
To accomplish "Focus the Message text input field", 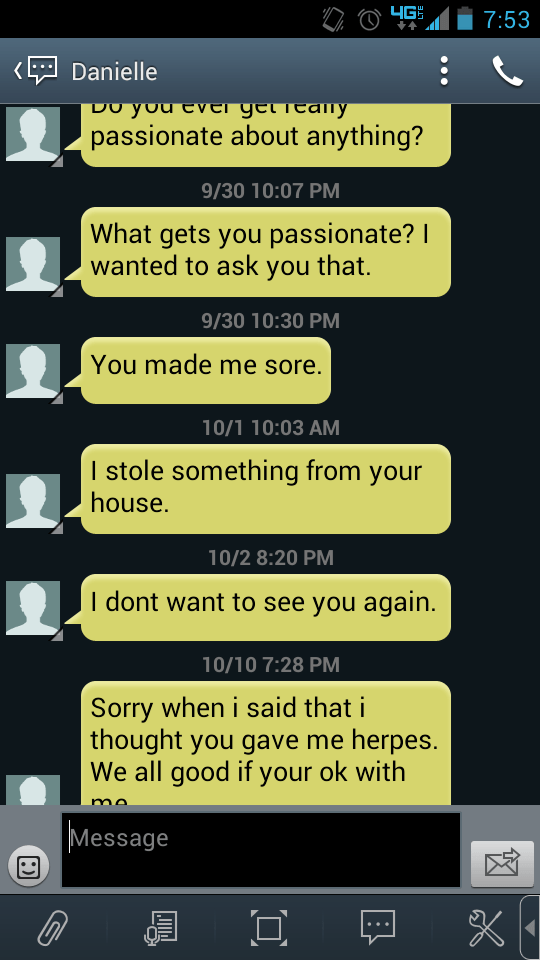I will tap(261, 850).
